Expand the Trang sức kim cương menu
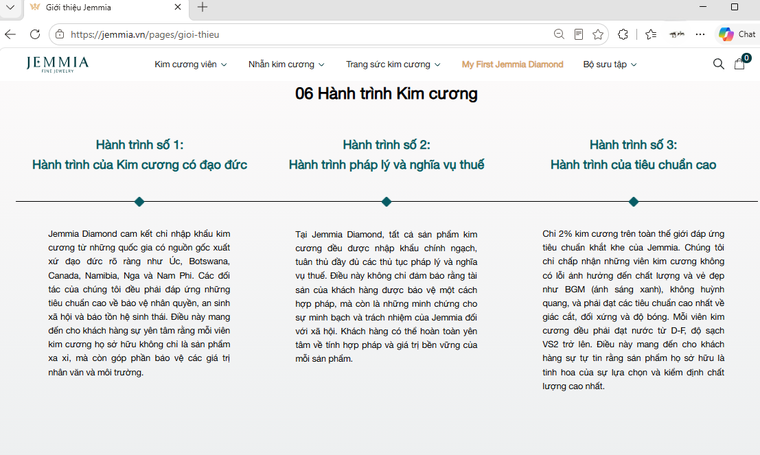Viewport: 760px width, 455px height. tap(393, 64)
